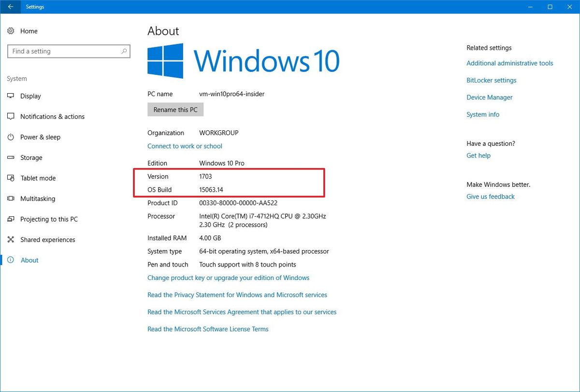
Task: Open the Device Manager link
Action: coord(490,97)
